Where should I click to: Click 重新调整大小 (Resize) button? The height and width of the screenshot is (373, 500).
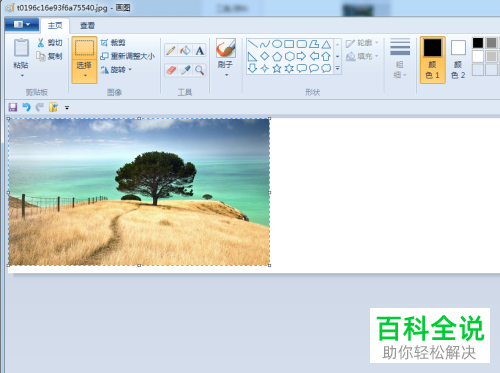tap(128, 56)
